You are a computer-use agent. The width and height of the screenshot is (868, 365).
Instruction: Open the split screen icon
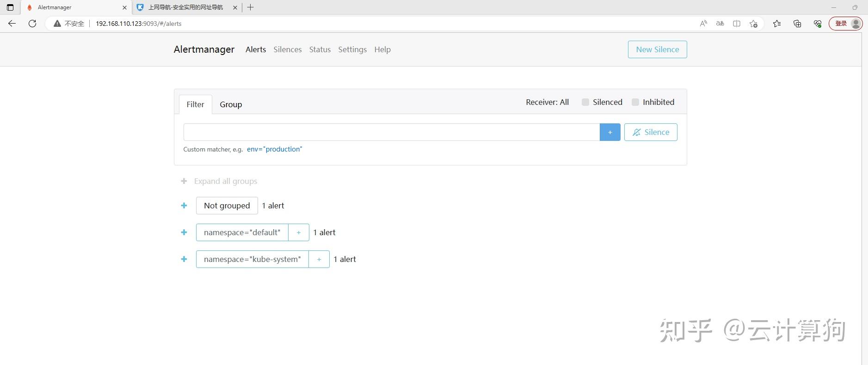(737, 24)
